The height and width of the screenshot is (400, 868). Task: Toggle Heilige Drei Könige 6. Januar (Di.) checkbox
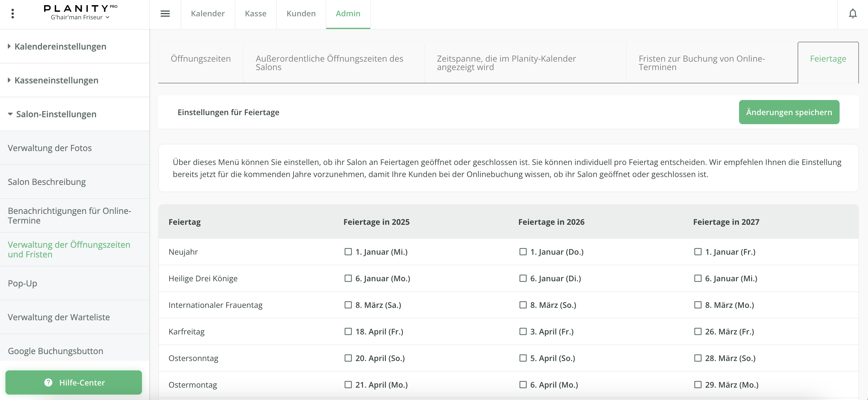pos(523,278)
